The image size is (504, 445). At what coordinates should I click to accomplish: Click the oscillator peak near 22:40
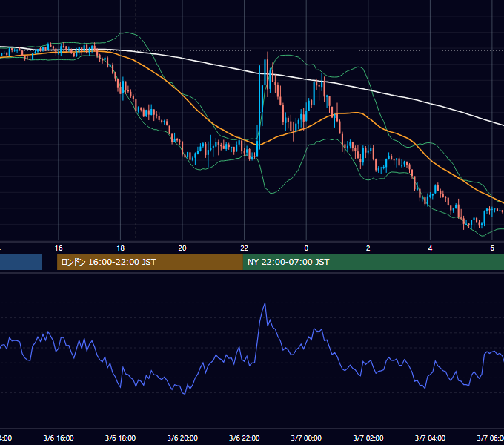(x=265, y=303)
